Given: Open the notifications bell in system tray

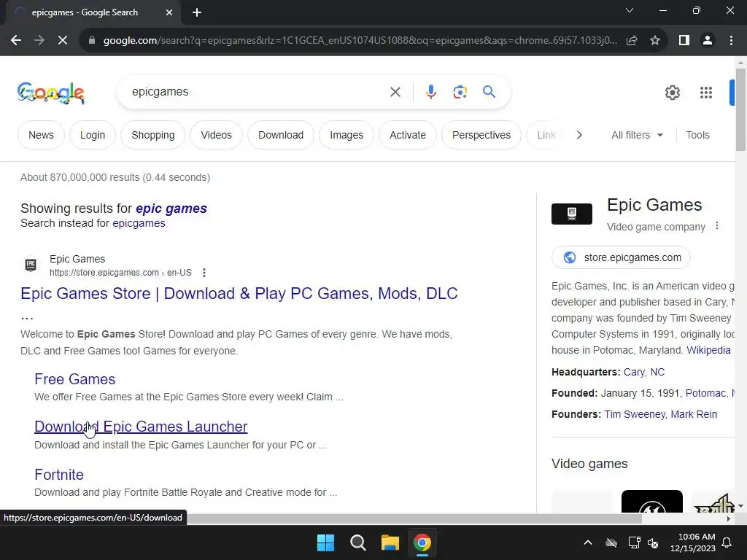Looking at the screenshot, I should pos(727,542).
